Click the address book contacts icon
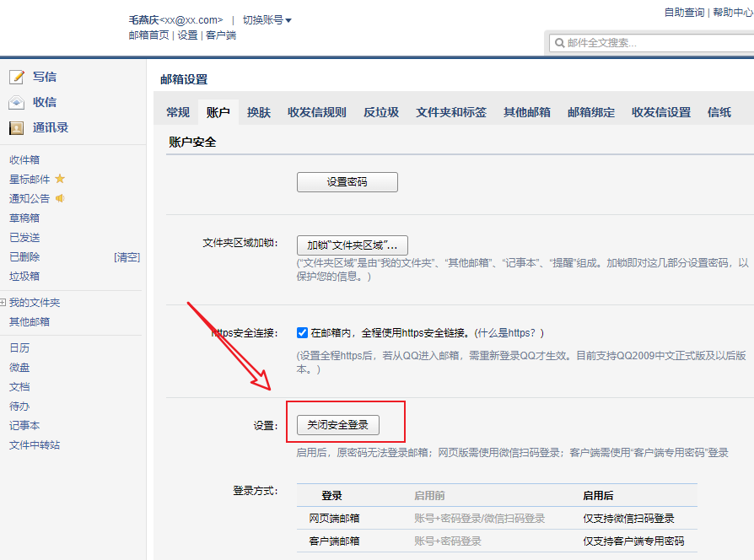The image size is (754, 560). click(17, 128)
